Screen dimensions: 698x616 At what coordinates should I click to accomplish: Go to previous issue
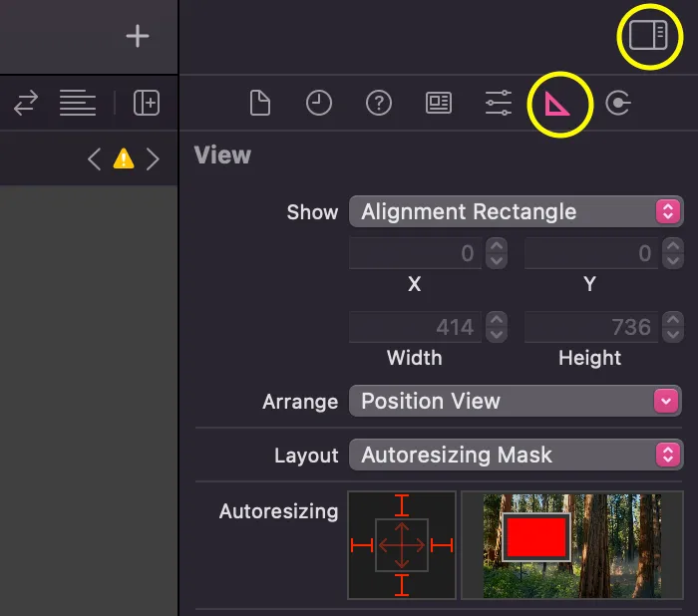(x=94, y=158)
